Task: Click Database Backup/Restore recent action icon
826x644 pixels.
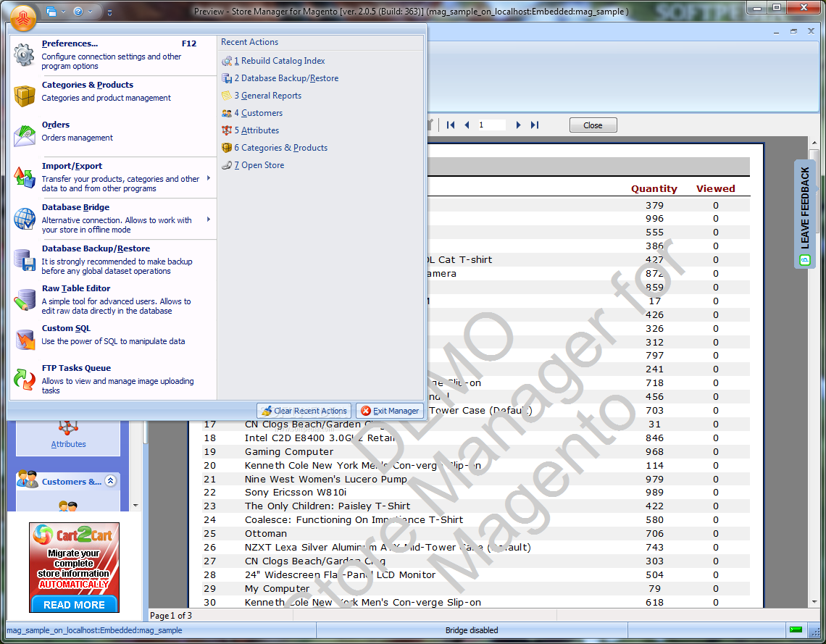Action: (227, 78)
